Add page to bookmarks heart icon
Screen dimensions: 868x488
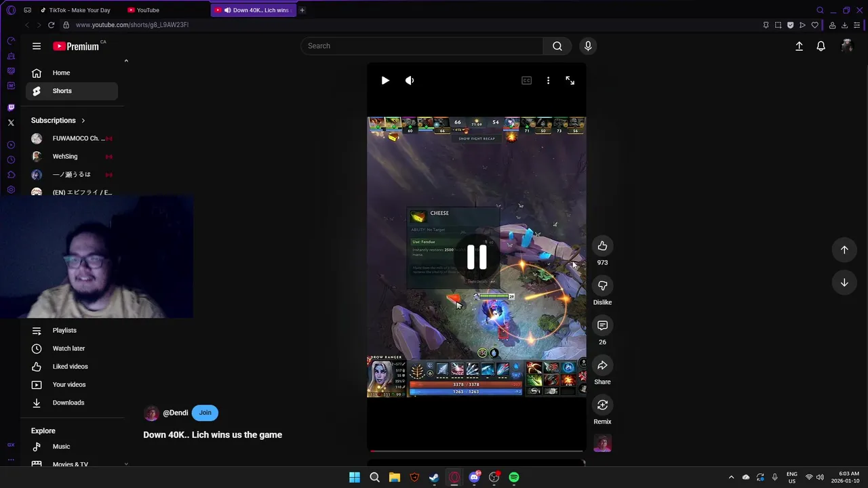814,25
